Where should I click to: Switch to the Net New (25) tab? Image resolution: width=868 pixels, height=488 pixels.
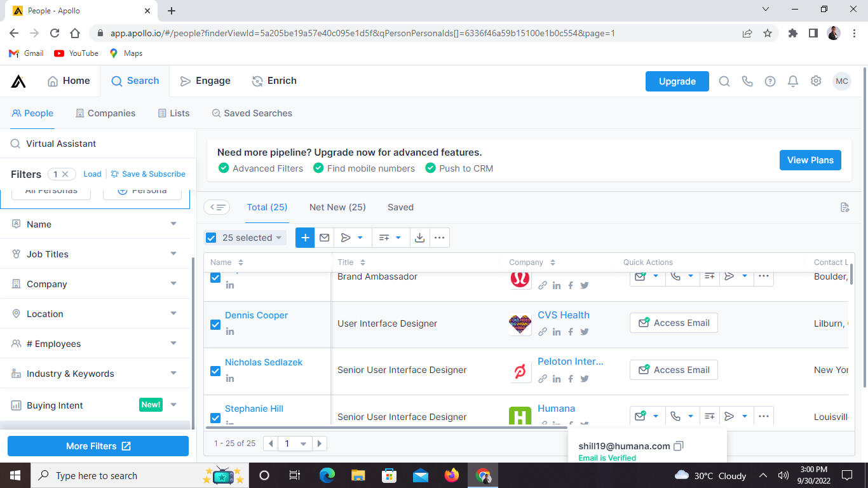[337, 207]
